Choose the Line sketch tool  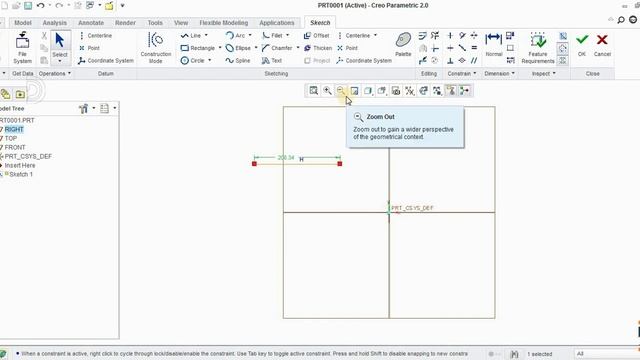click(x=191, y=36)
